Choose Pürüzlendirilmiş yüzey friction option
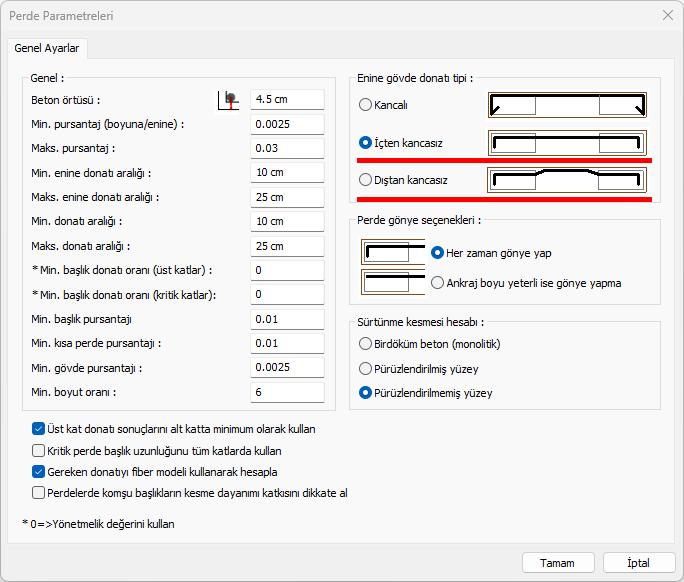Viewport: 684px width, 582px height. (x=366, y=368)
